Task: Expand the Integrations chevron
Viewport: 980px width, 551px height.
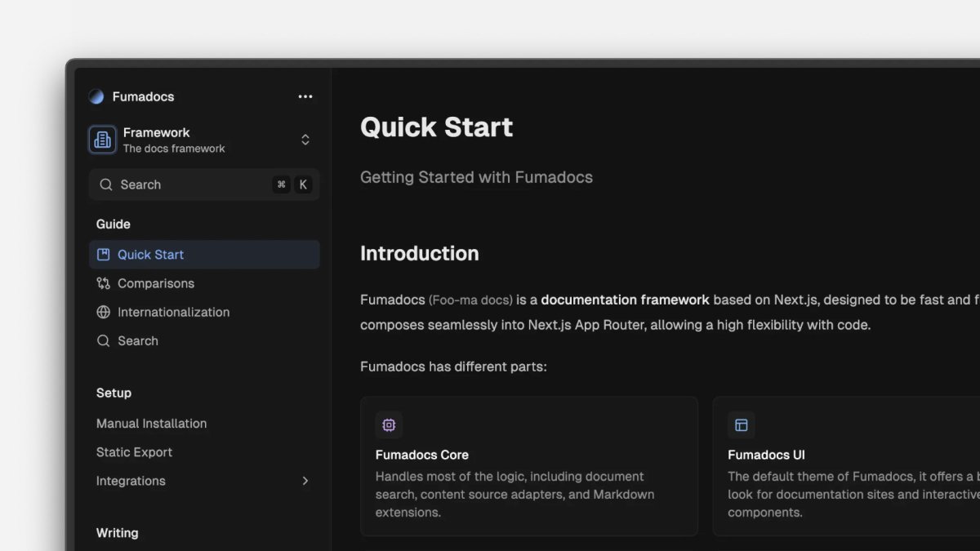Action: tap(305, 481)
